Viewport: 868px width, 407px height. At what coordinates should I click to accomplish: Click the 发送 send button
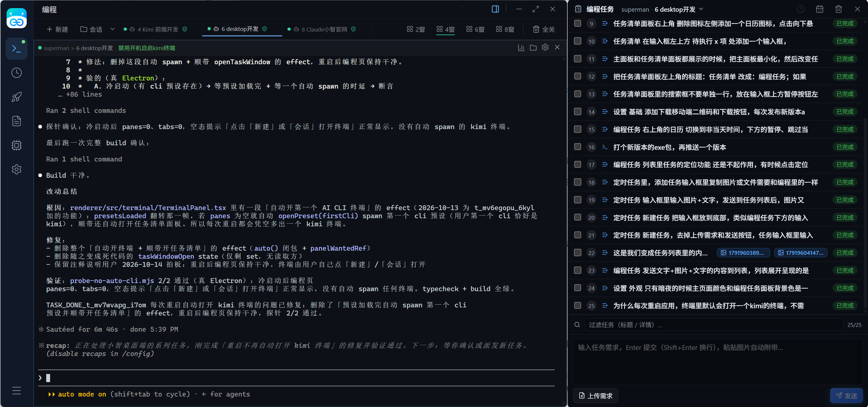coord(846,396)
